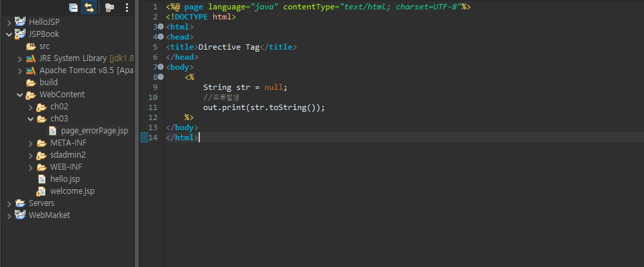Click the text 'Directive Tag' in the editor
The width and height of the screenshot is (644, 267).
(x=229, y=47)
